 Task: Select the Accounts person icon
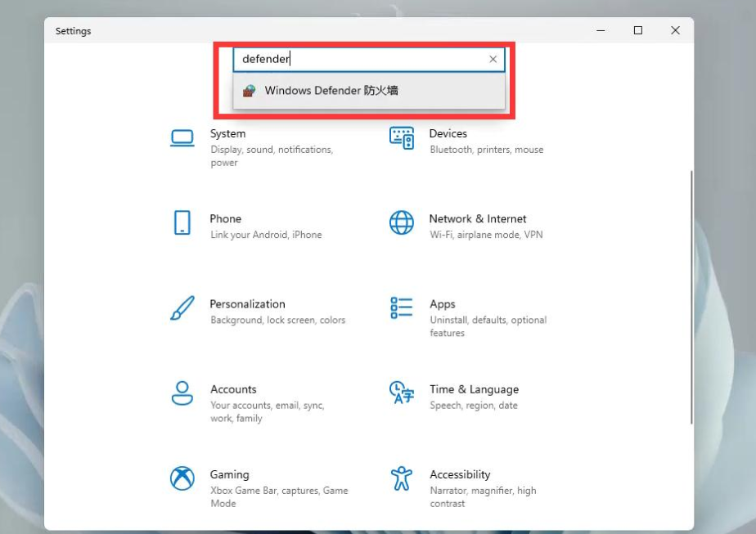point(182,393)
